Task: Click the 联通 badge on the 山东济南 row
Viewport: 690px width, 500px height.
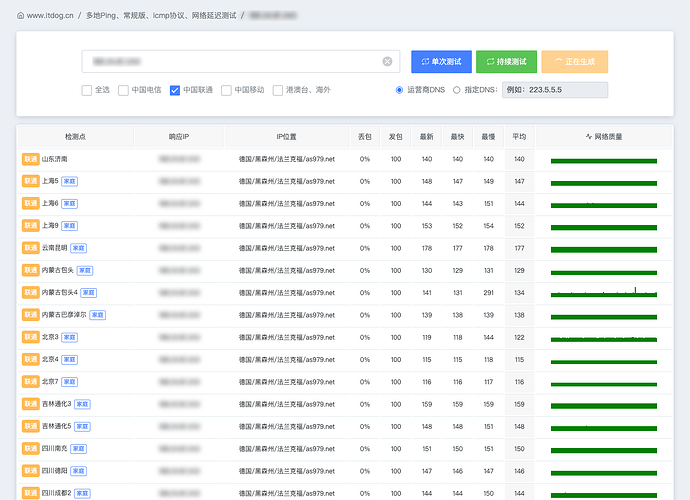Action: coord(30,159)
